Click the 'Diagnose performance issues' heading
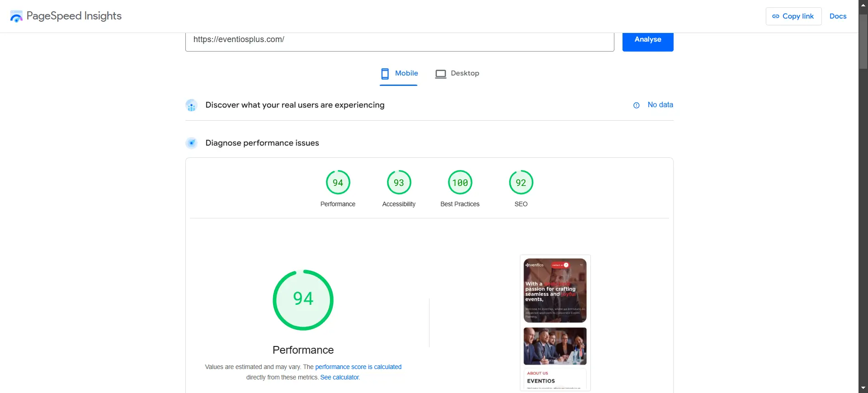 (262, 143)
